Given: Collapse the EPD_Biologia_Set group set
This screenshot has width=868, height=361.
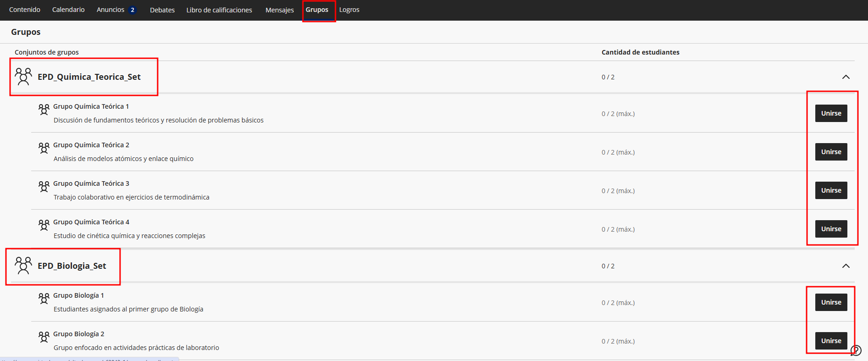Looking at the screenshot, I should click(846, 266).
